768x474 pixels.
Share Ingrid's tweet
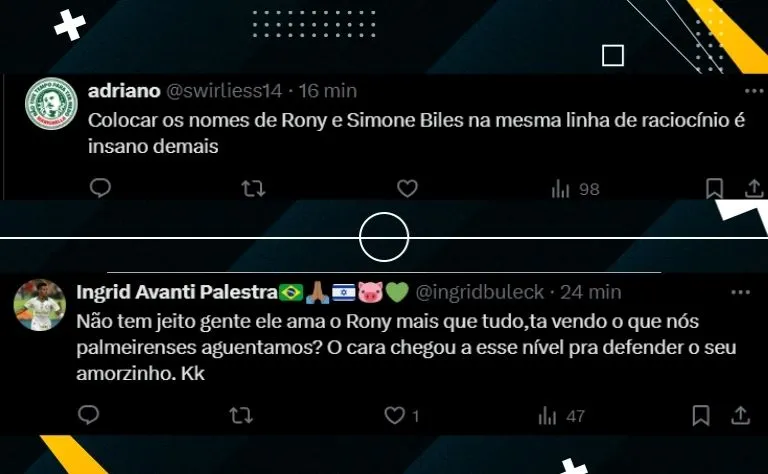click(741, 415)
